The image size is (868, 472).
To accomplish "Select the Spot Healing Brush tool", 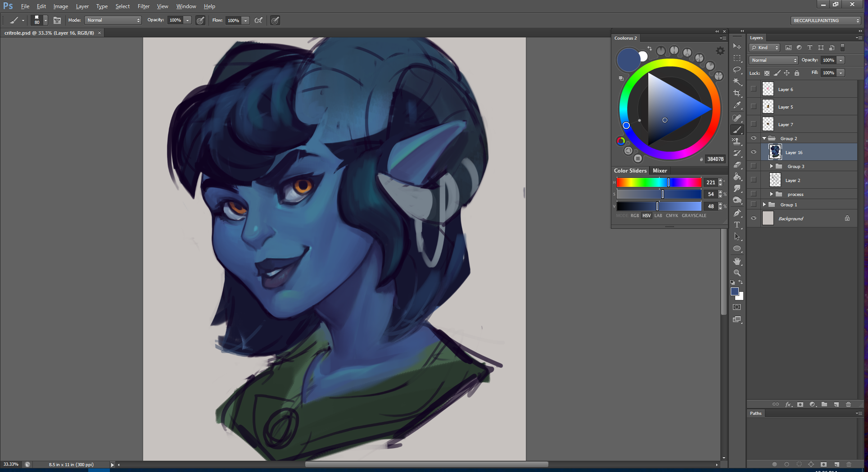I will point(737,118).
